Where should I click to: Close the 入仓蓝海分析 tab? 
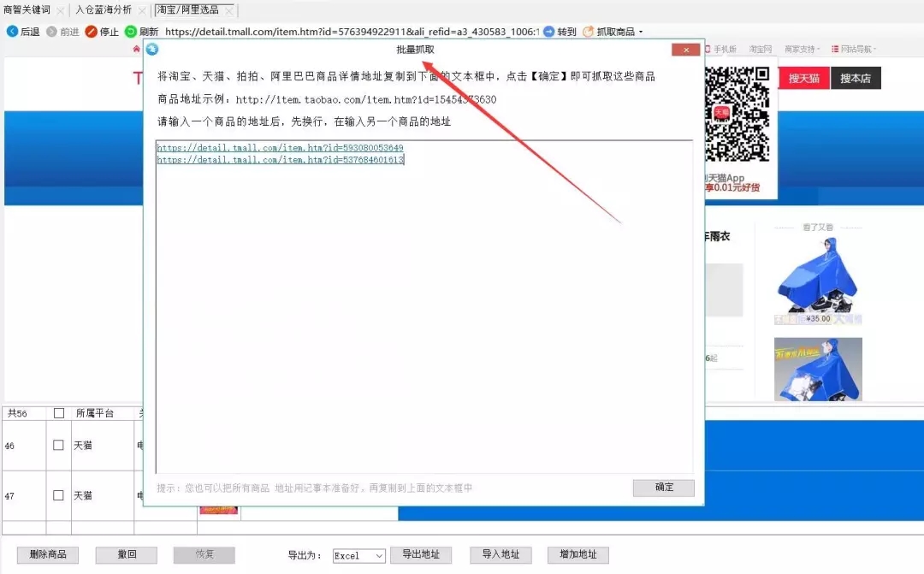[x=141, y=10]
